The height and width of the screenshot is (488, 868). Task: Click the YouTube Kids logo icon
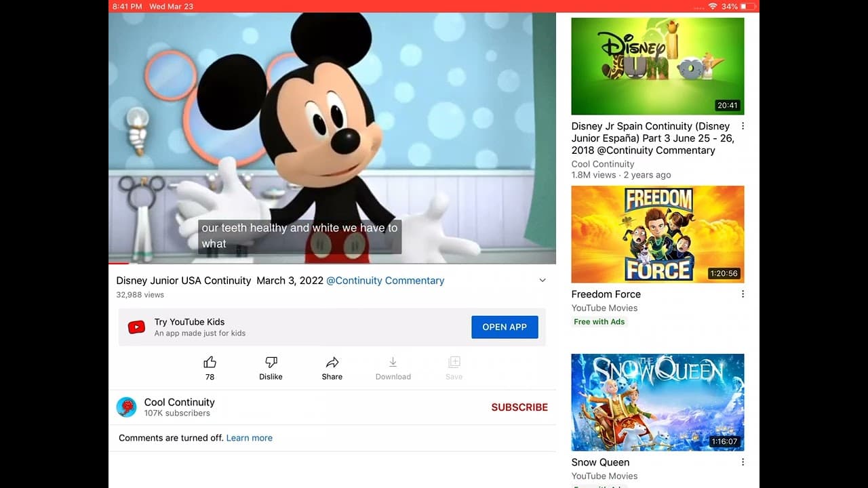[136, 327]
